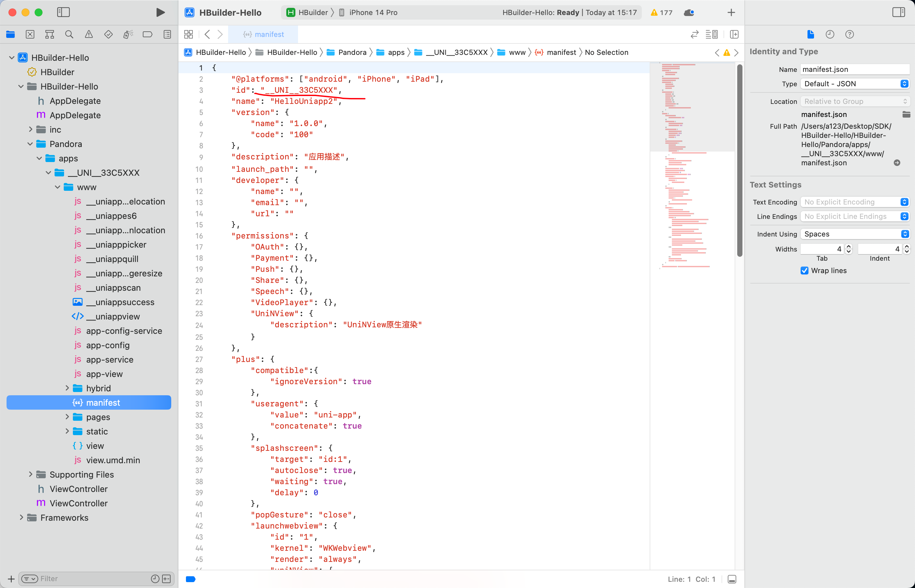Viewport: 915px width, 588px height.
Task: Click the 177 warnings indicator
Action: 661,13
